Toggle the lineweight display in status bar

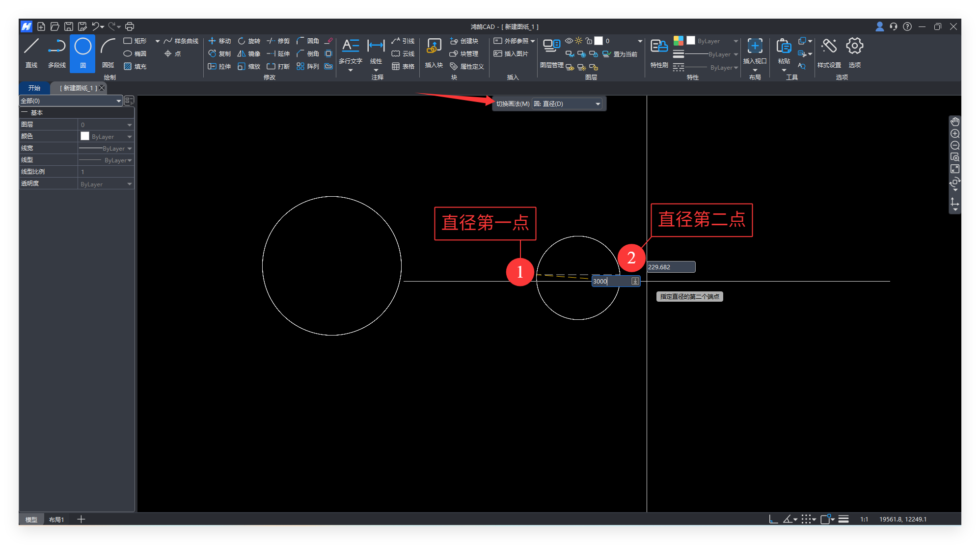pyautogui.click(x=844, y=519)
